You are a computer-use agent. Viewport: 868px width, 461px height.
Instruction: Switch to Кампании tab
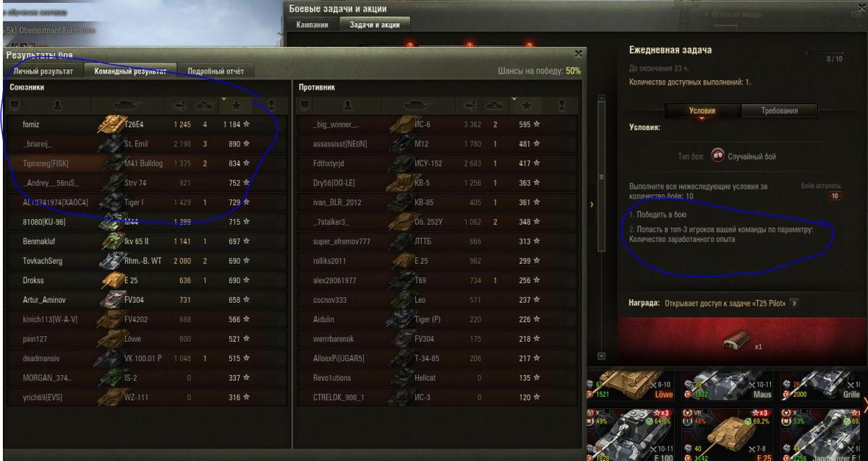tap(313, 25)
